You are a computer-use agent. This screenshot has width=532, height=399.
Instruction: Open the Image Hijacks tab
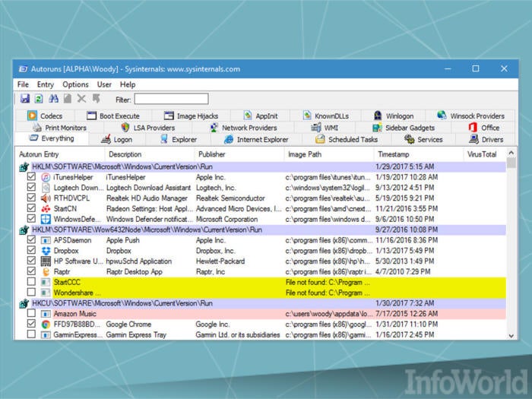191,116
